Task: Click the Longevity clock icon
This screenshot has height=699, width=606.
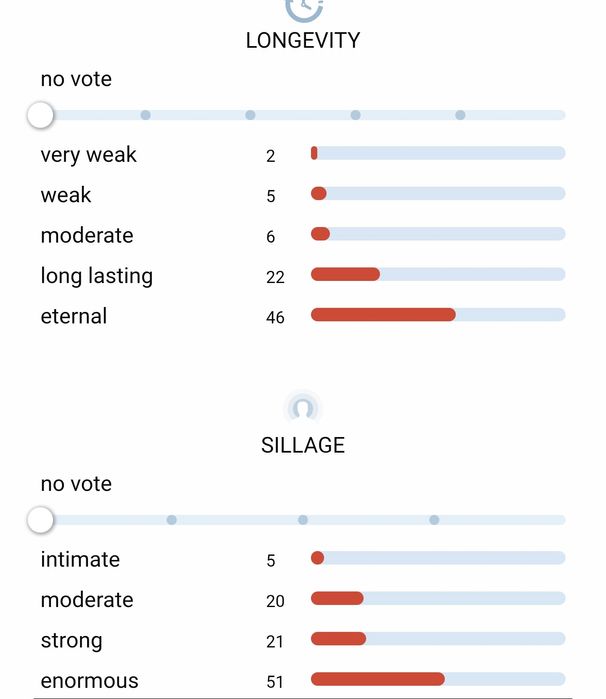Action: pos(303,8)
